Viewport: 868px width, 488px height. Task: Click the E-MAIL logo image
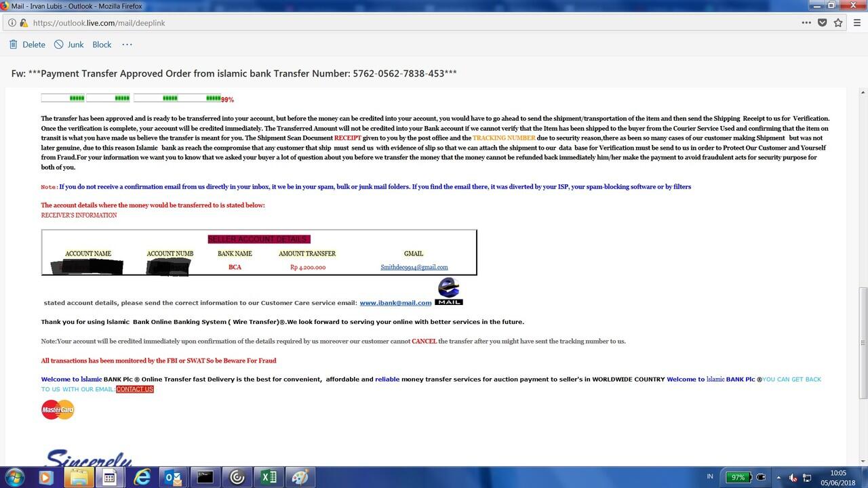(449, 291)
